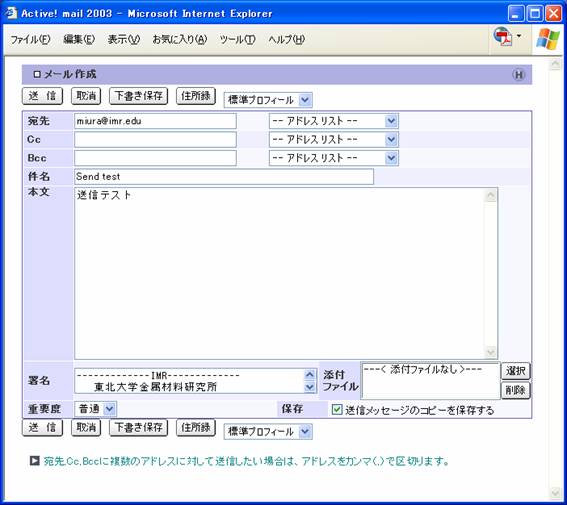Open the 重要度 priority dropdown
This screenshot has width=567, height=505.
point(95,409)
